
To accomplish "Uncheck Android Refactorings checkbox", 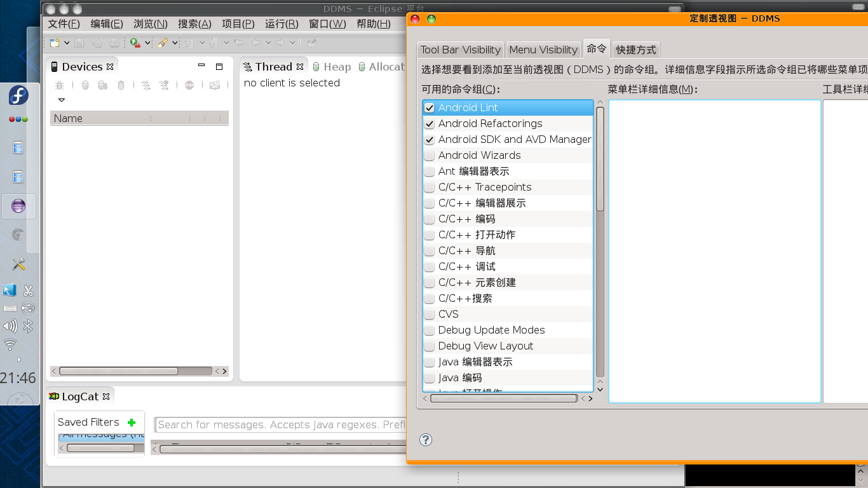I will (x=430, y=124).
